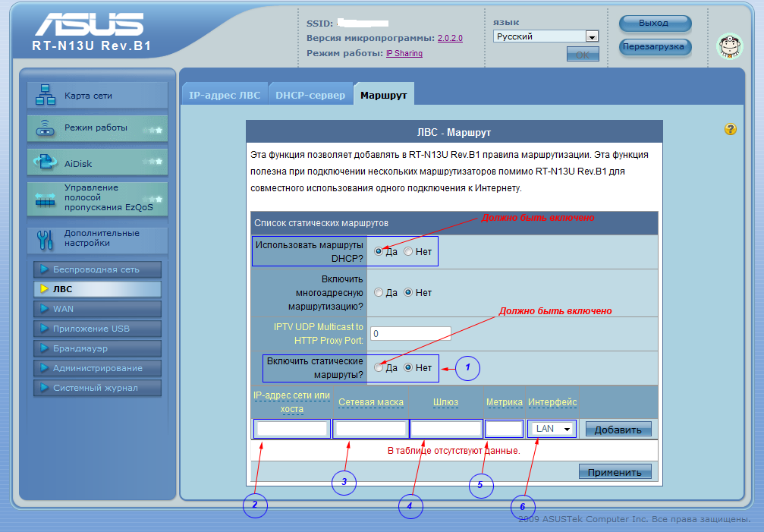Select Да for using DHCP routes
The height and width of the screenshot is (532, 764).
pos(379,251)
